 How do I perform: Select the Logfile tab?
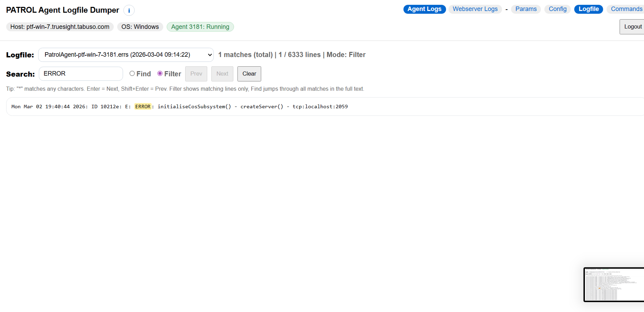coord(588,9)
